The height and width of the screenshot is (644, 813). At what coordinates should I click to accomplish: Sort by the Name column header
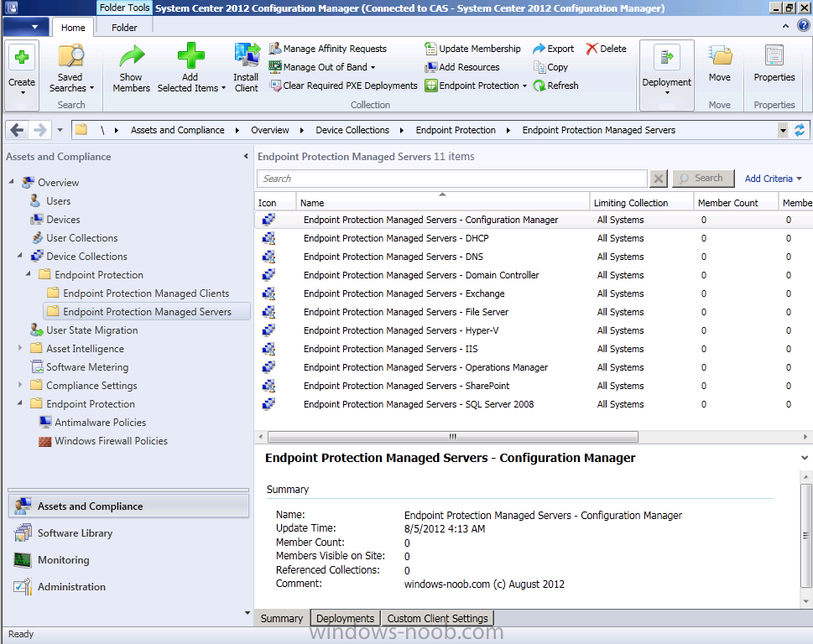tap(442, 203)
